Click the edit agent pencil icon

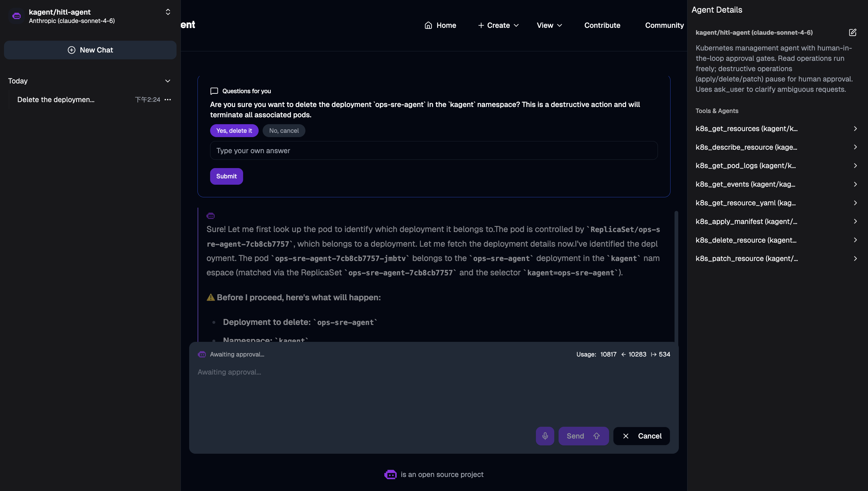point(852,32)
